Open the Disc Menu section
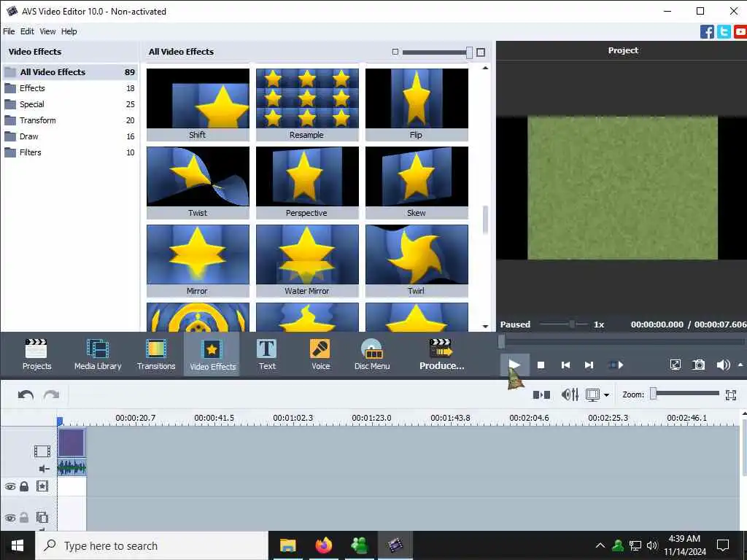Screen dimensions: 747x560 tap(372, 355)
